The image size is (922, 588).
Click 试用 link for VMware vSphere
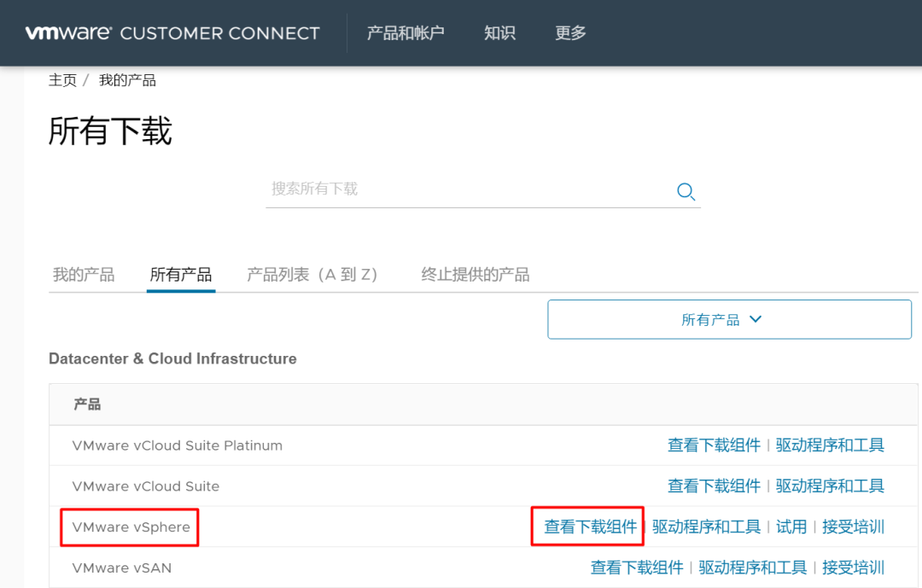click(x=791, y=527)
